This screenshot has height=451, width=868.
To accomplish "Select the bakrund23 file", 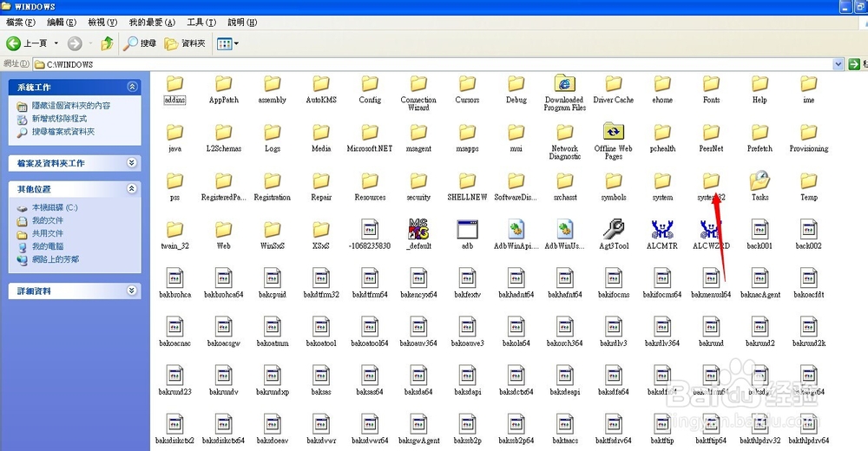I will (x=174, y=381).
